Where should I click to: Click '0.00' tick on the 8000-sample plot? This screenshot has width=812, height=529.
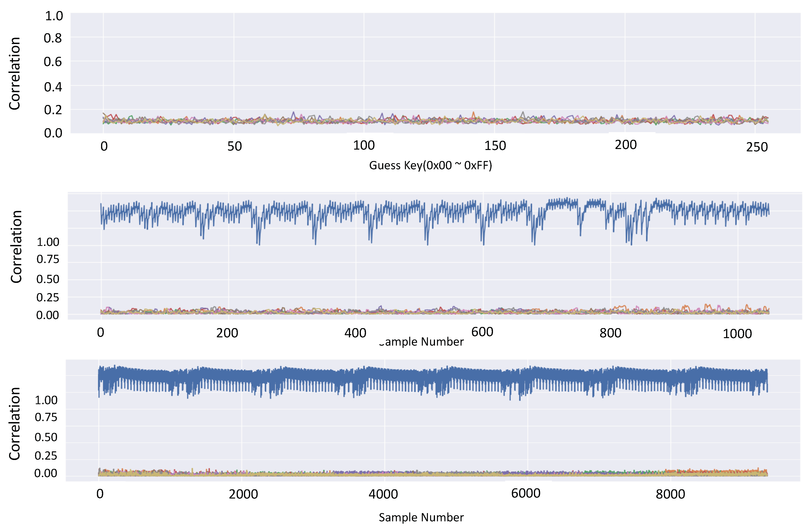tap(46, 473)
